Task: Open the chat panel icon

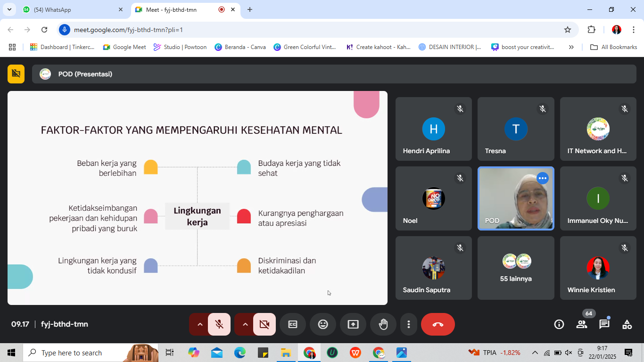Action: 604,324
